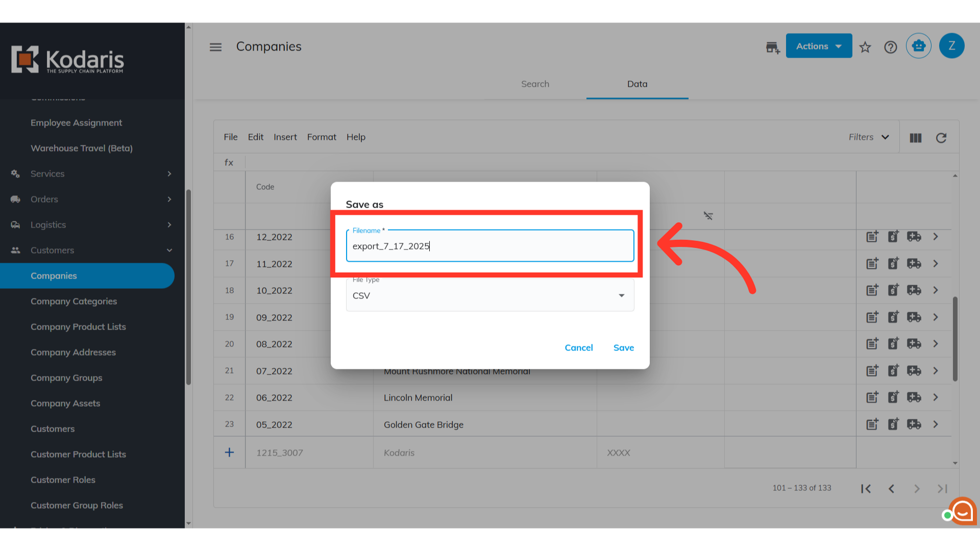Open the Format menu
The image size is (980, 551).
(322, 137)
